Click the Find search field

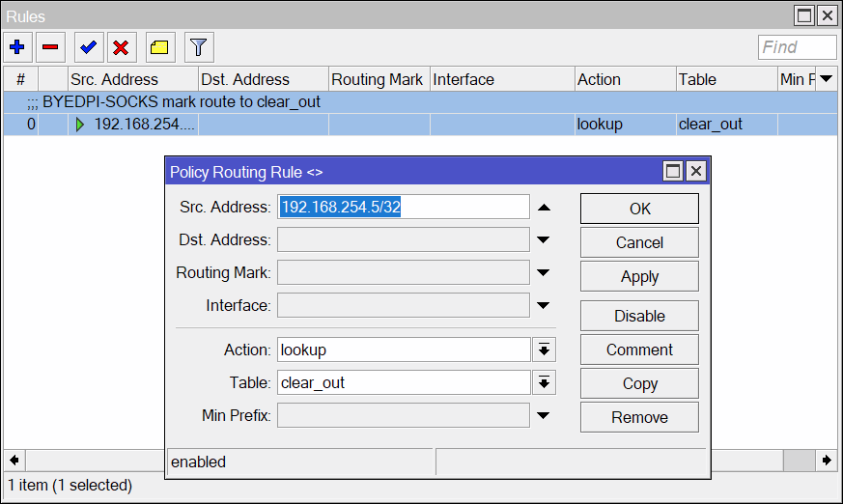pyautogui.click(x=797, y=47)
